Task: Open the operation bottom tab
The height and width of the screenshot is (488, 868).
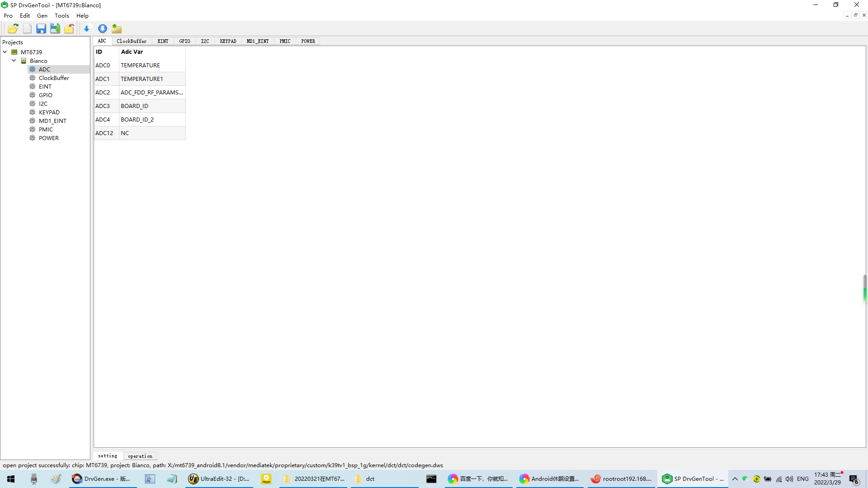Action: (x=140, y=456)
